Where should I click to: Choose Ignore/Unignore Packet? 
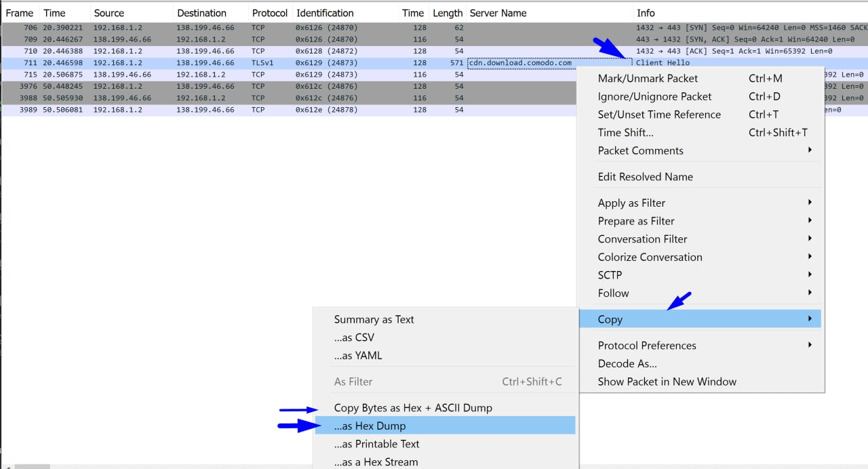pyautogui.click(x=654, y=96)
